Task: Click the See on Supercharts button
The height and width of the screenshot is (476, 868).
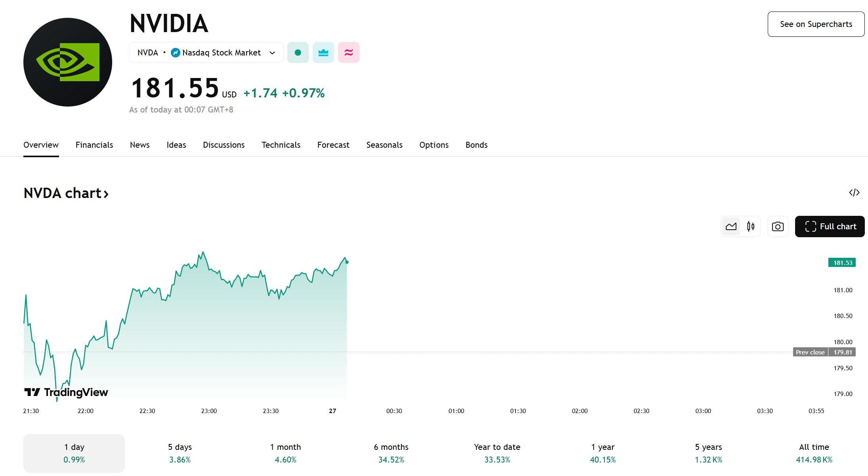Action: [x=816, y=24]
